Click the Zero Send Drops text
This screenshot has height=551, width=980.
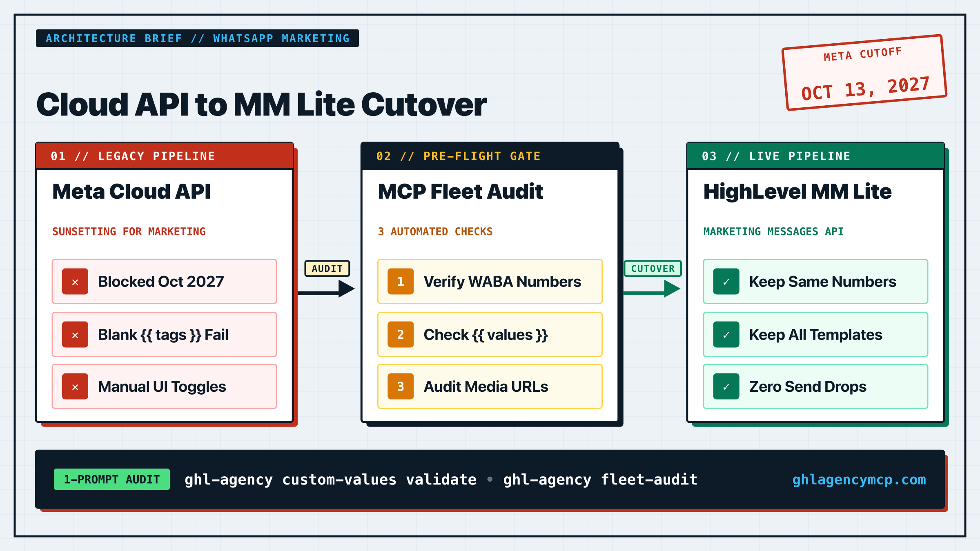(x=808, y=387)
